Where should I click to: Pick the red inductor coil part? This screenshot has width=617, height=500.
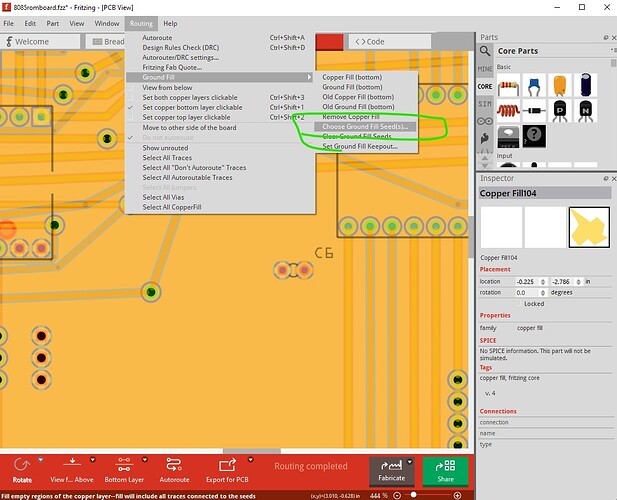508,111
